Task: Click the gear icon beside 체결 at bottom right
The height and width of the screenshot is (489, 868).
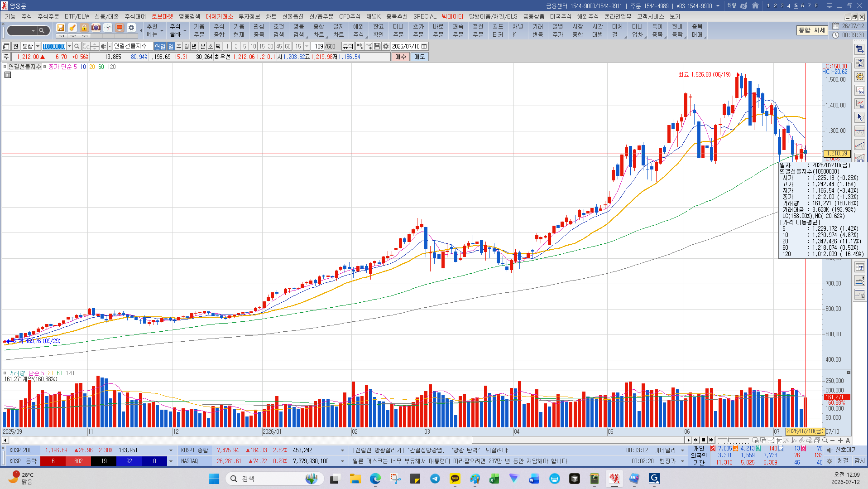Action: tap(830, 461)
